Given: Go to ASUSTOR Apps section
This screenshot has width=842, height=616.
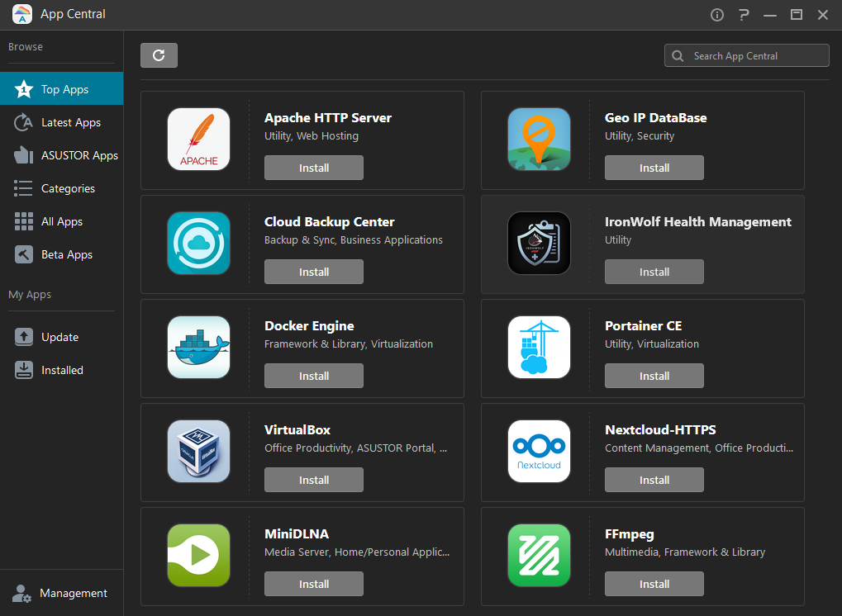Looking at the screenshot, I should pyautogui.click(x=62, y=155).
